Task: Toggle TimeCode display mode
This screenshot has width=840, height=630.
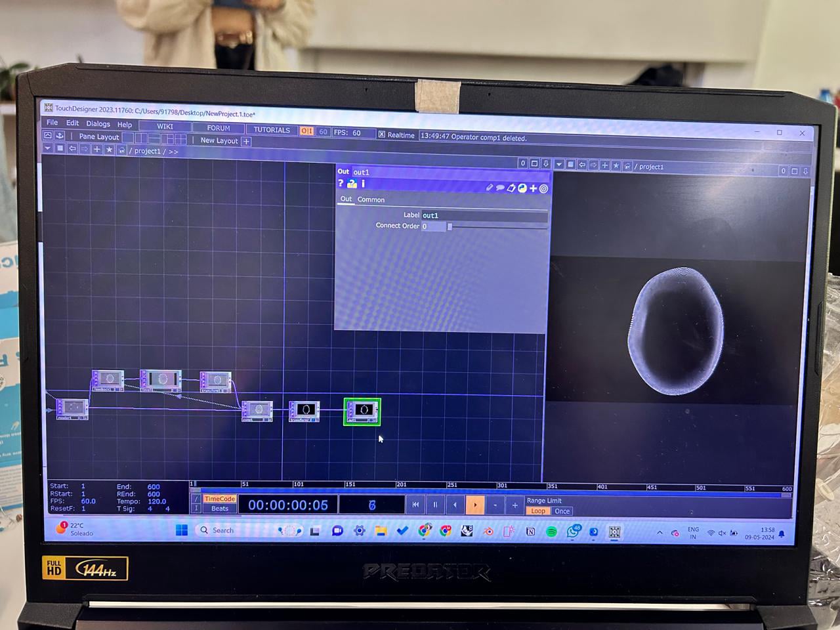Action: tap(219, 499)
